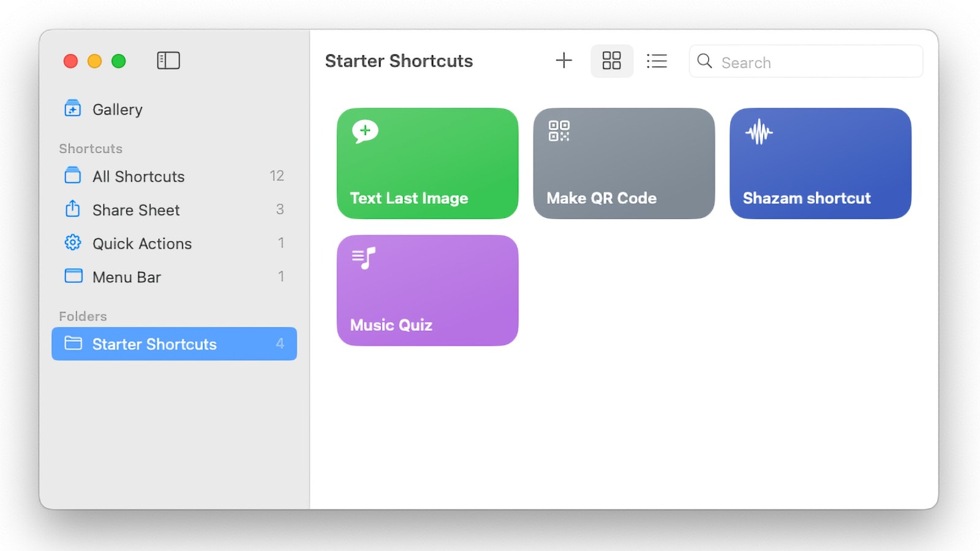The height and width of the screenshot is (551, 980).
Task: Click the Search field
Action: [x=806, y=61]
